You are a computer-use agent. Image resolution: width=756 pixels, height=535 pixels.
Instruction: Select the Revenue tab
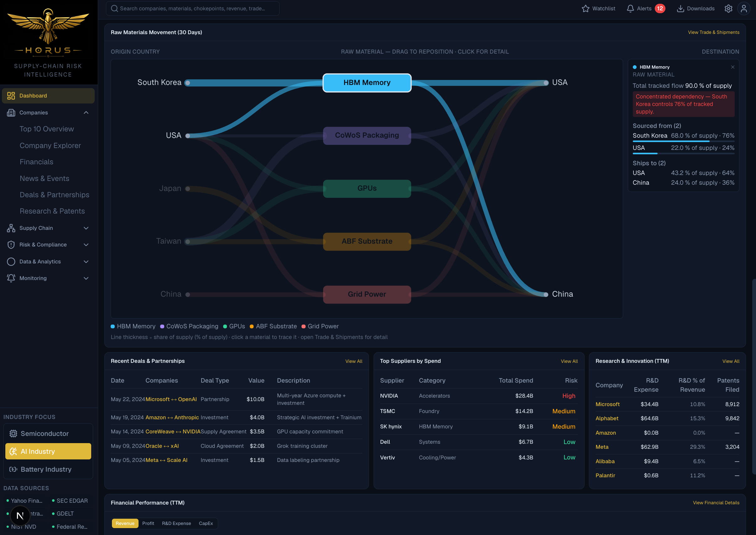(125, 523)
